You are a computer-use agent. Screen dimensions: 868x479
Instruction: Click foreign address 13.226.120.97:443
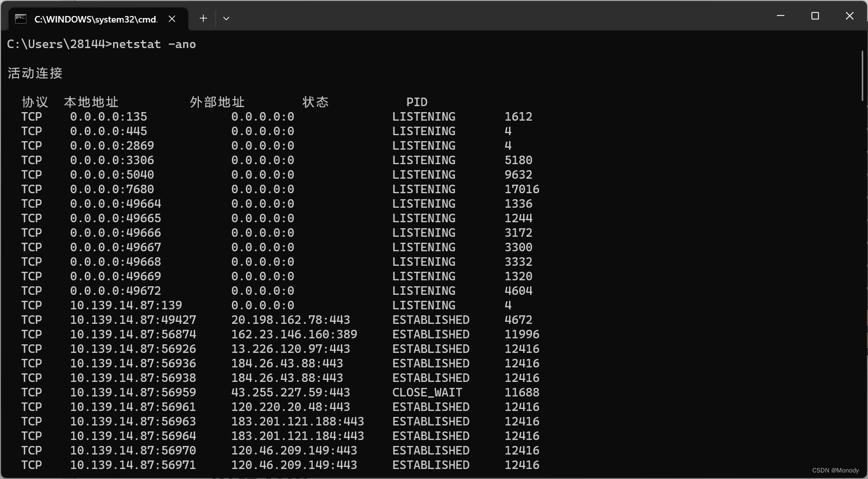pos(291,349)
